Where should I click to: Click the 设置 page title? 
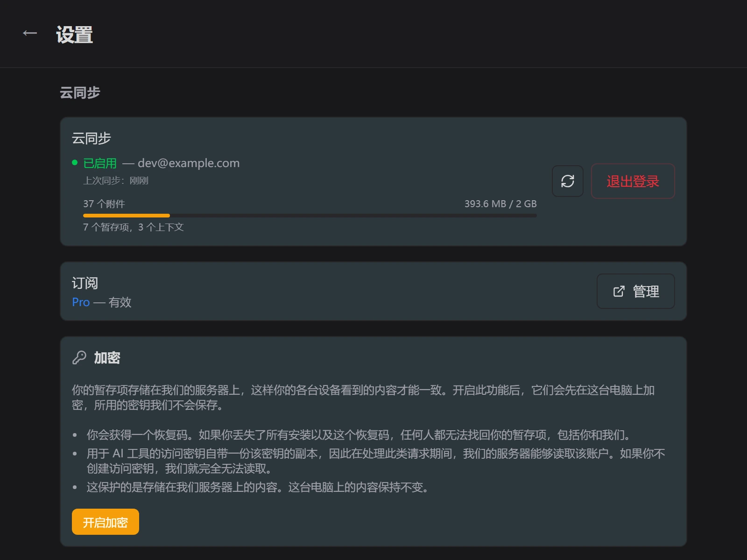coord(75,35)
